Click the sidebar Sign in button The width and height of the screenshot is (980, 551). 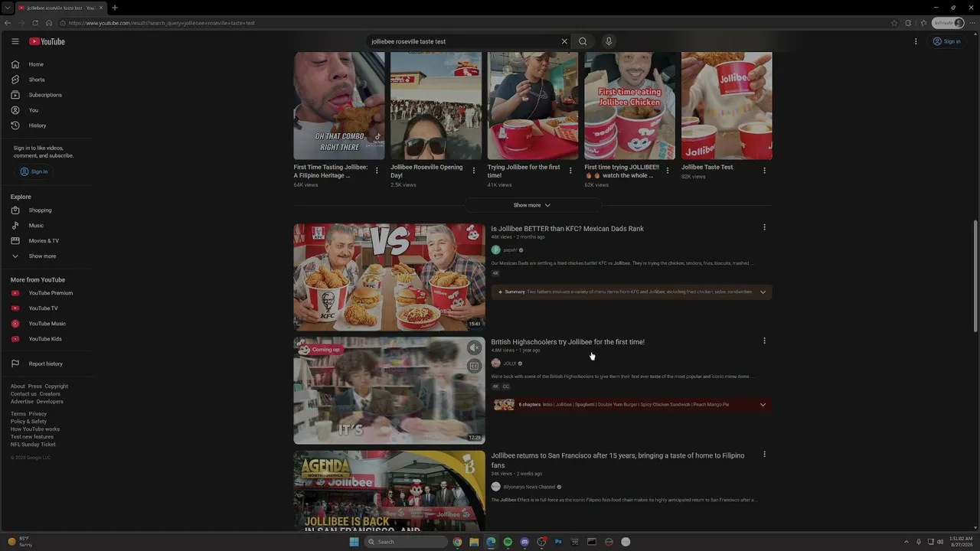tap(34, 171)
